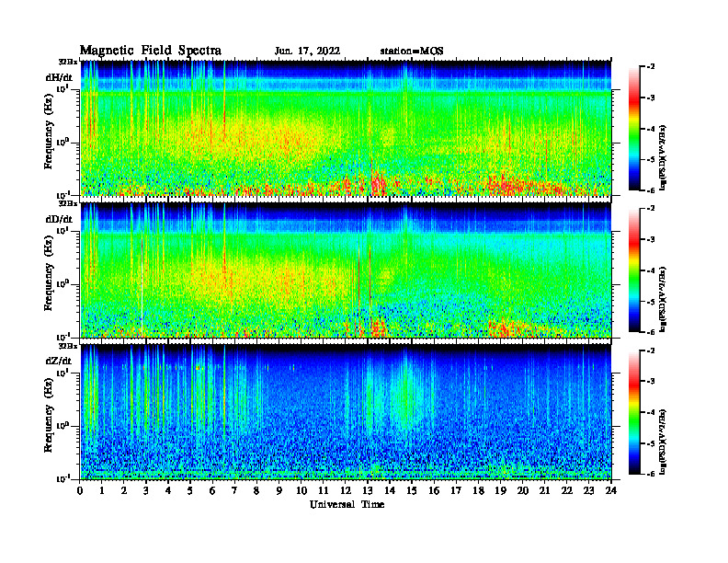Select hour tick label "15" on time axis

(412, 490)
